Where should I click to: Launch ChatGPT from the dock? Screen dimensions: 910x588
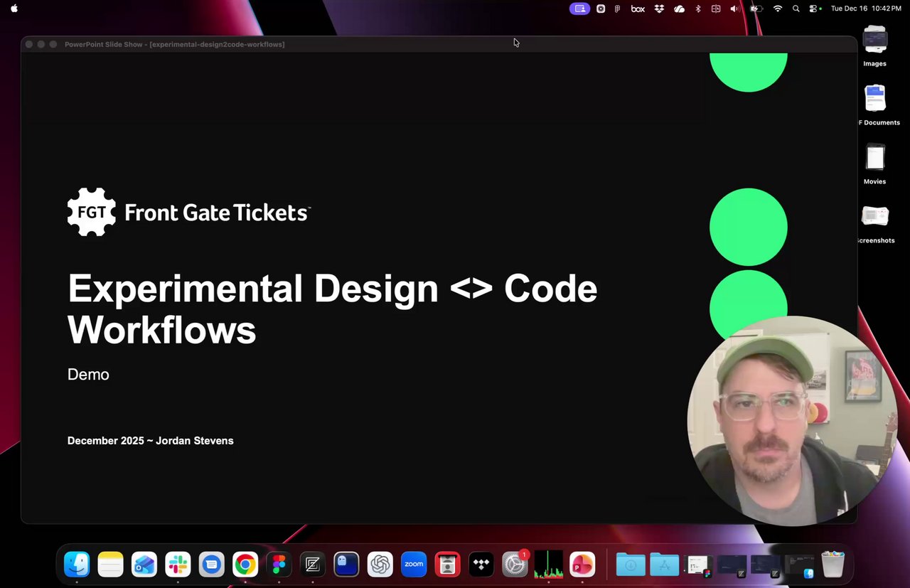pyautogui.click(x=380, y=565)
